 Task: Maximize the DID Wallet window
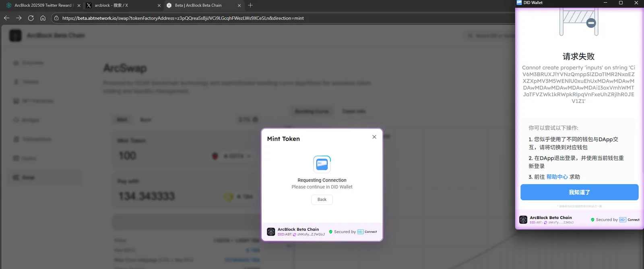pos(621,2)
